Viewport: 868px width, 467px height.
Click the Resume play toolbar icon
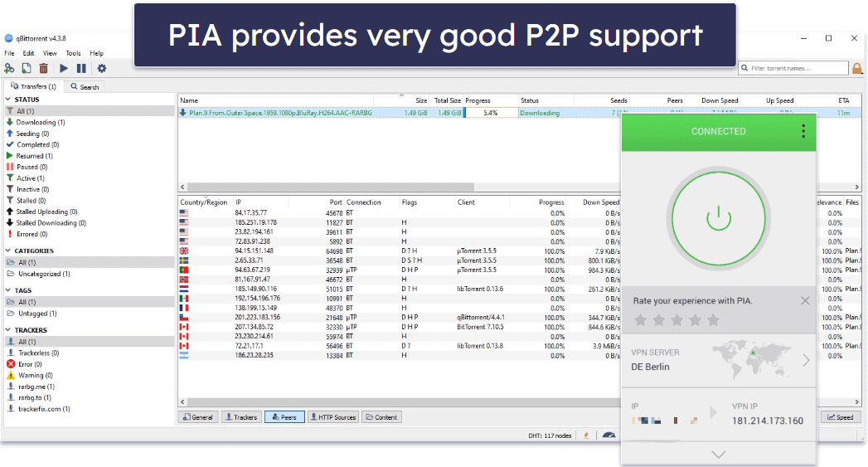(x=64, y=68)
